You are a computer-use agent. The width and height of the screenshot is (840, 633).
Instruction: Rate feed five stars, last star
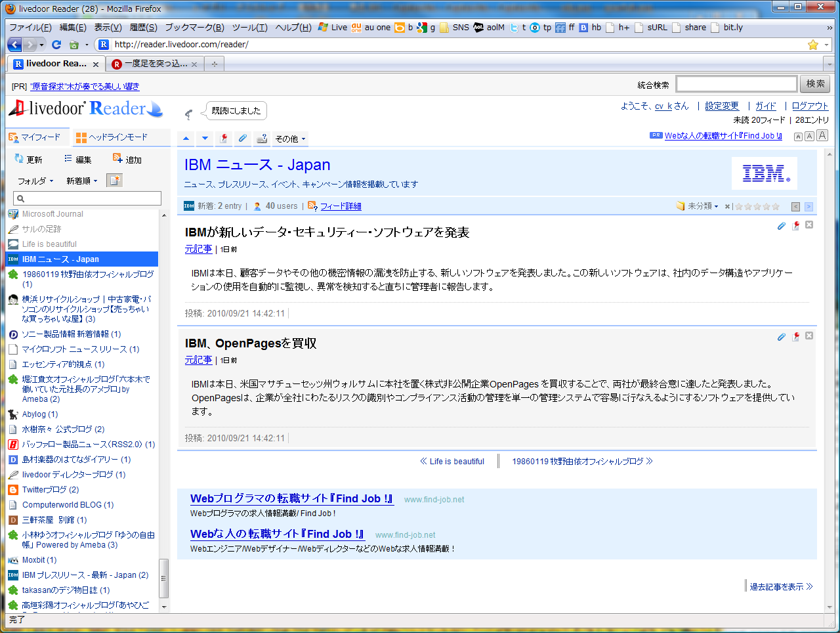point(776,206)
